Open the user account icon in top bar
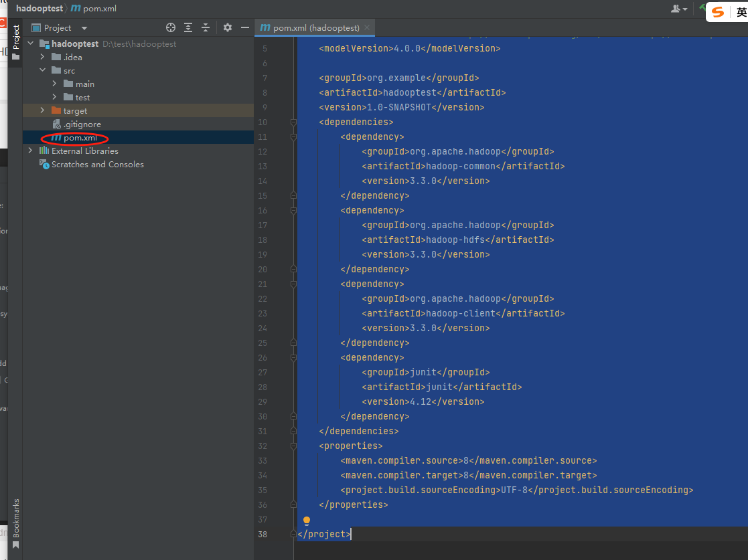This screenshot has width=748, height=560. click(679, 9)
